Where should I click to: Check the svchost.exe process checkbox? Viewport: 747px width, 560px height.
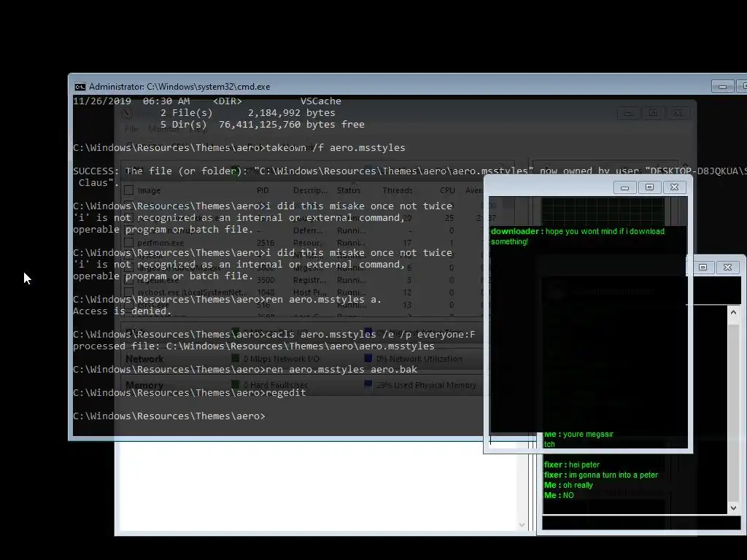(x=128, y=292)
